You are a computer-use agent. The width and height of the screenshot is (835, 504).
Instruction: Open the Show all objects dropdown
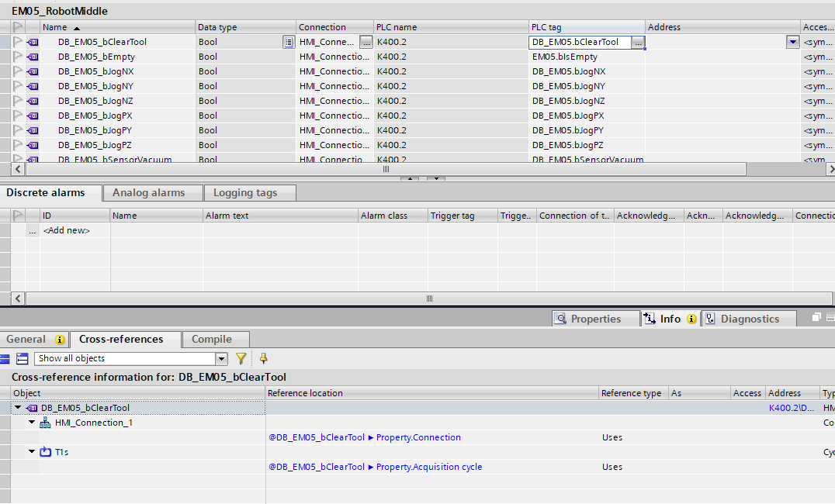pos(221,358)
